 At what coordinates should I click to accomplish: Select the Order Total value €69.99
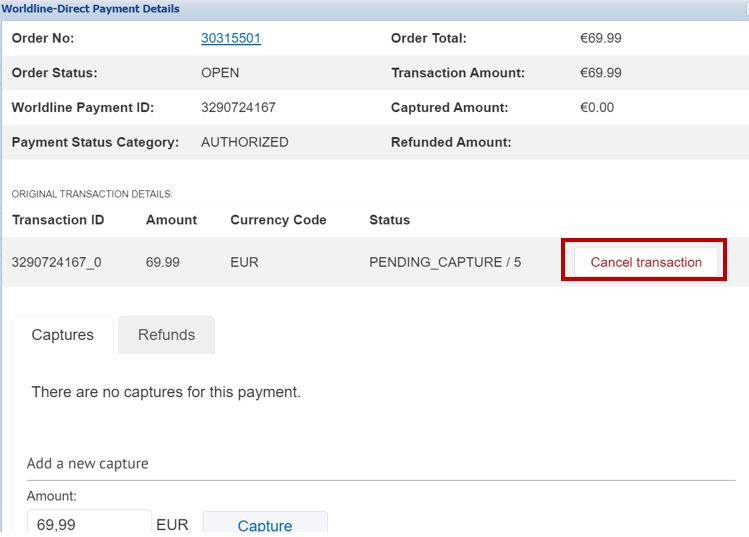[600, 38]
